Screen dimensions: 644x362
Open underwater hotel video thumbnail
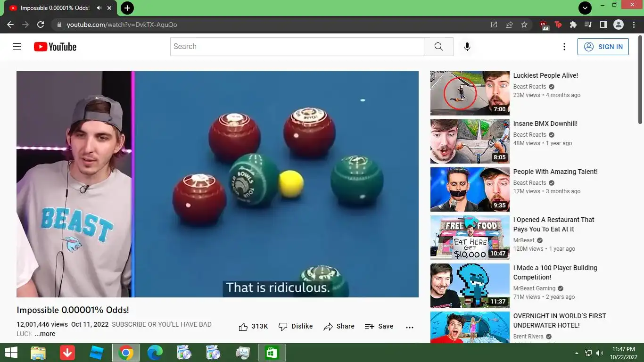pos(470,327)
